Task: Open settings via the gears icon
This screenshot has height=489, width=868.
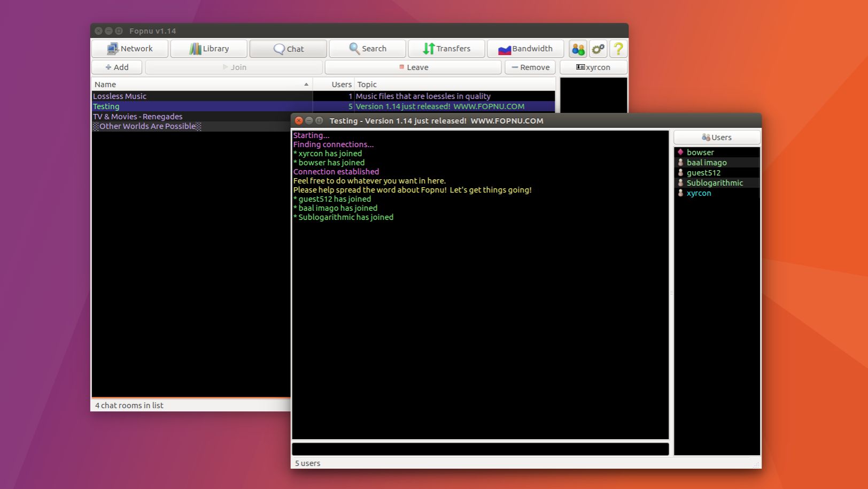Action: tap(598, 49)
